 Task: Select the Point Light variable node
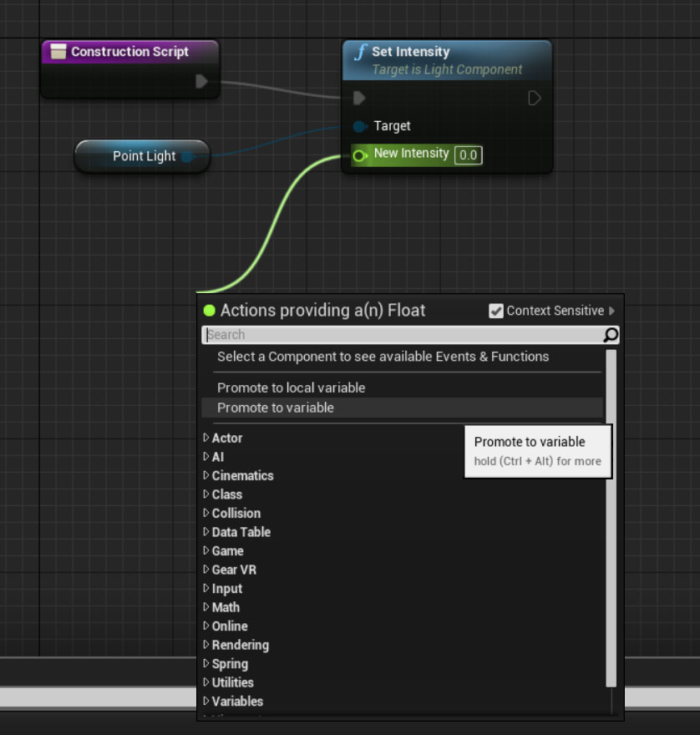[x=142, y=156]
